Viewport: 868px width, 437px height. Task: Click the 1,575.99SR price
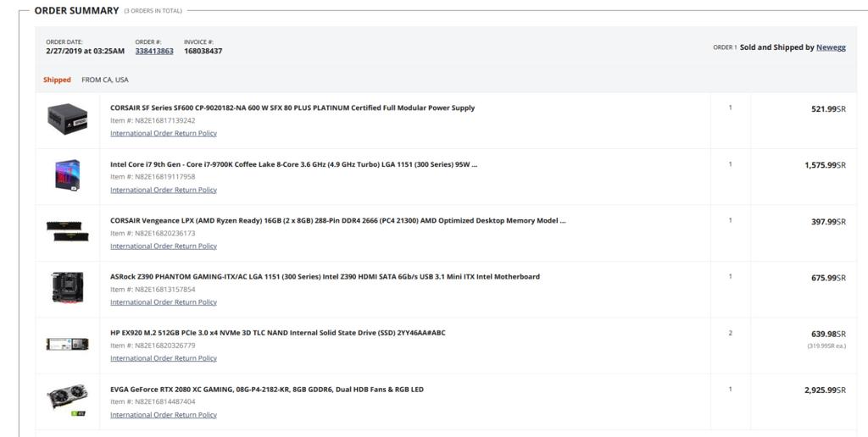click(825, 165)
